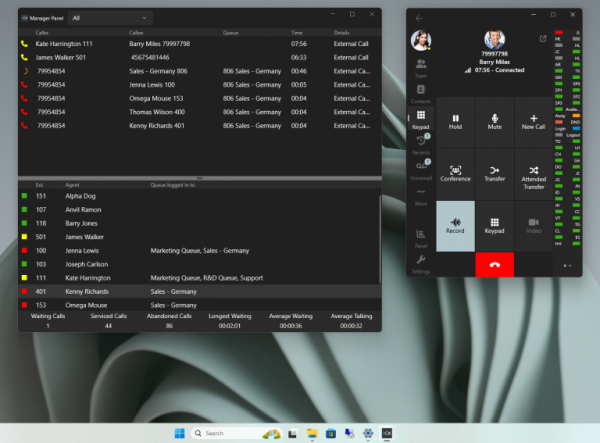Click the splitter handle between calls and agents
Viewport: 600px width, 443px height.
[x=200, y=178]
